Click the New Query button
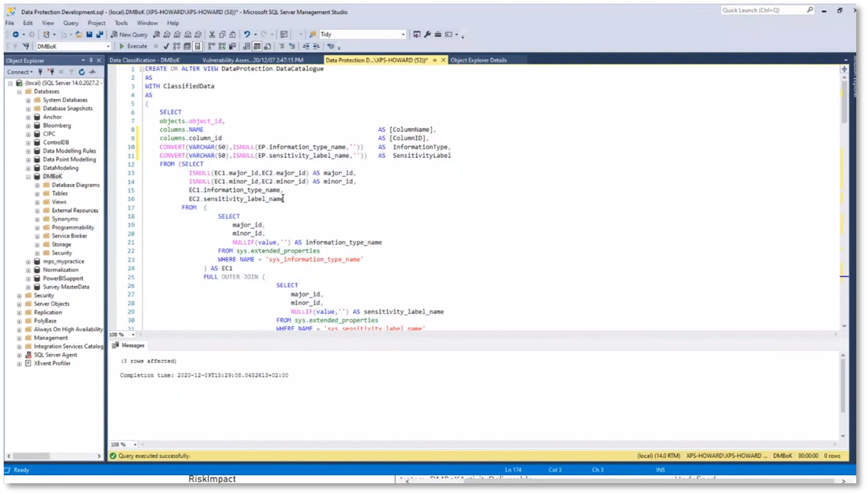 tap(129, 35)
